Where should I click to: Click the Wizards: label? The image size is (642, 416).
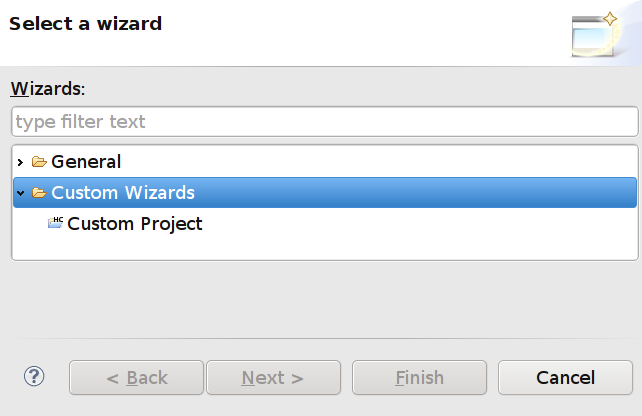point(48,88)
